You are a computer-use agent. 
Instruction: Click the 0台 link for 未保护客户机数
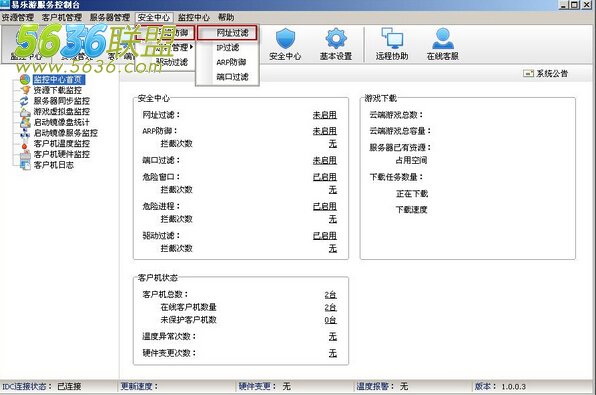click(330, 320)
